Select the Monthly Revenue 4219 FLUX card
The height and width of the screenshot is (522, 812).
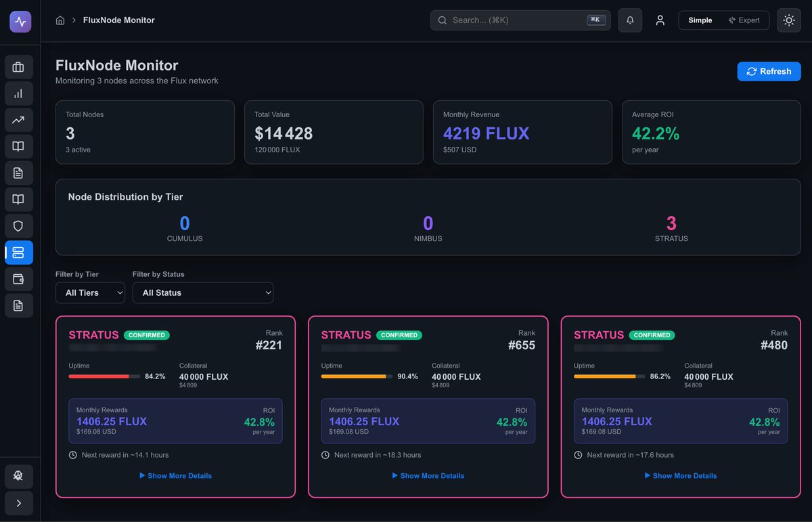[x=522, y=132]
